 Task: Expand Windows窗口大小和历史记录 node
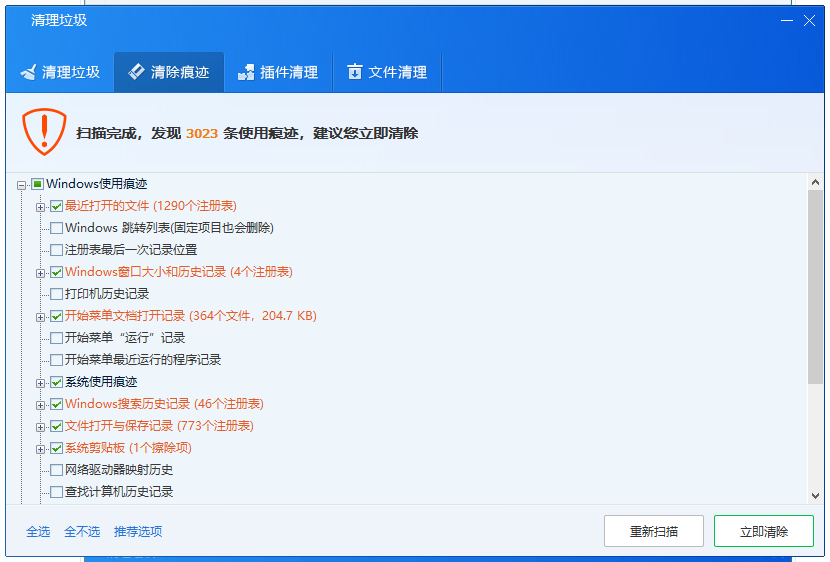[40, 274]
